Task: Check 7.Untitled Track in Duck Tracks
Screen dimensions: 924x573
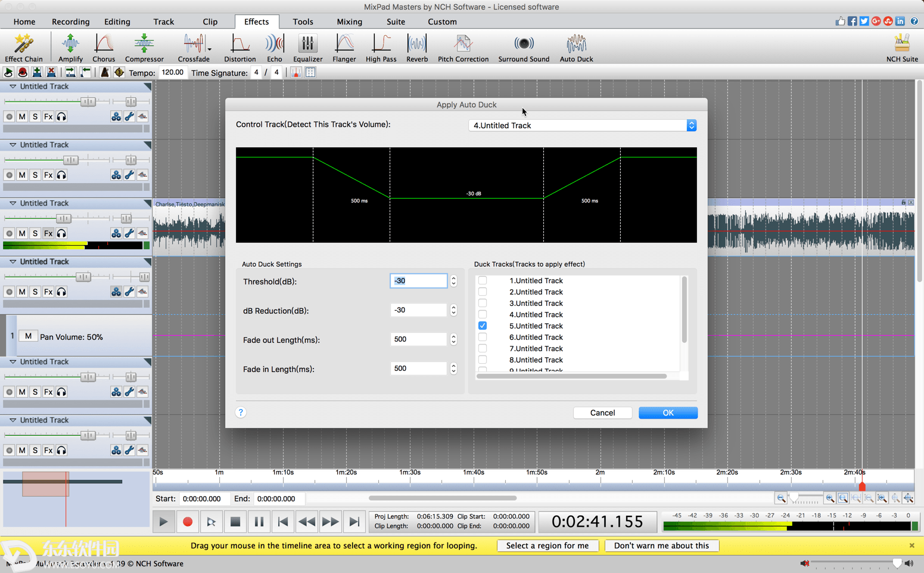Action: [x=483, y=348]
